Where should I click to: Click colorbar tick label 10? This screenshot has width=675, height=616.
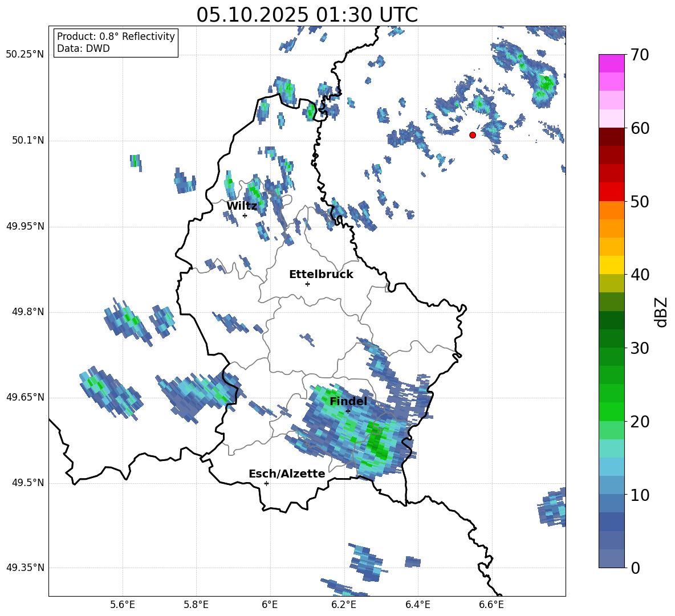[640, 495]
